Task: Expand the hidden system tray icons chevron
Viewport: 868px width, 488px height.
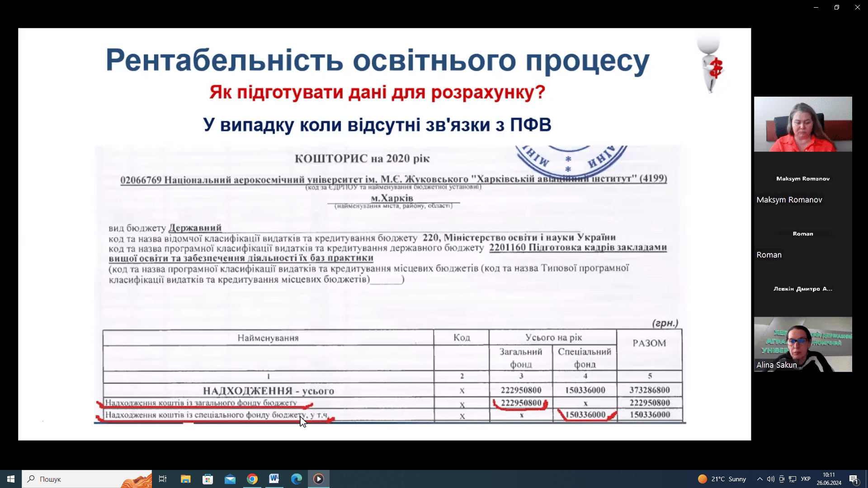Action: (760, 479)
